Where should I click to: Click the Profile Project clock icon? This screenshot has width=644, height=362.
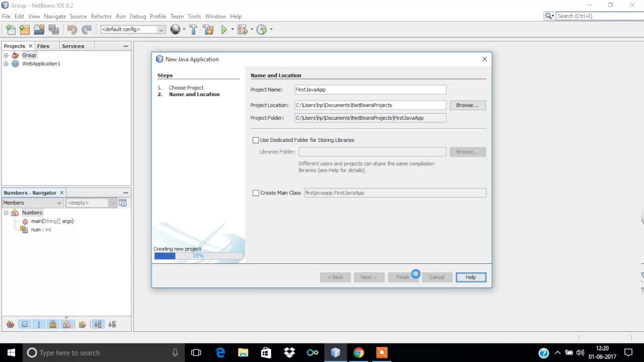(x=261, y=30)
